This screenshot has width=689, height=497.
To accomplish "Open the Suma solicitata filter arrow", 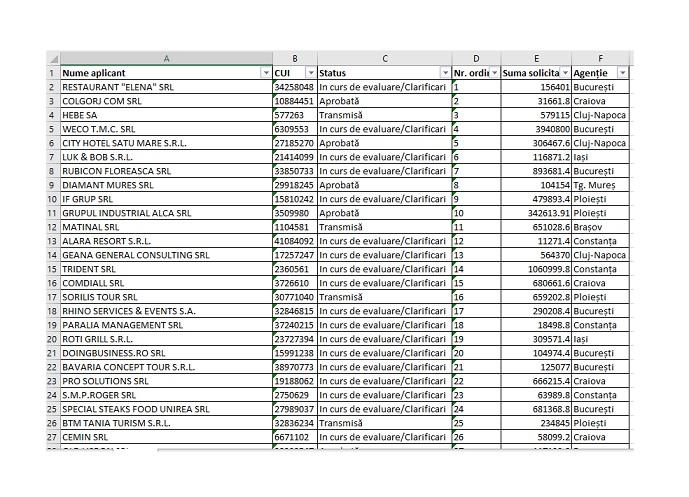I will tap(564, 73).
